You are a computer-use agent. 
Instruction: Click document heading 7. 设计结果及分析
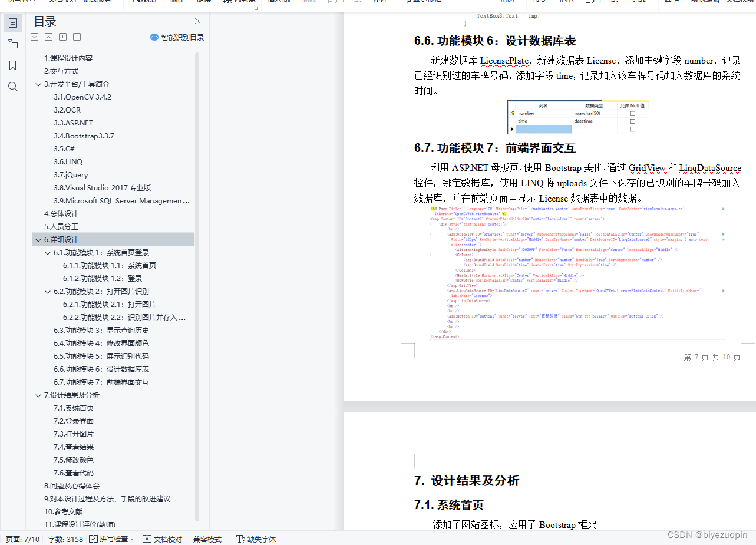coord(467,481)
